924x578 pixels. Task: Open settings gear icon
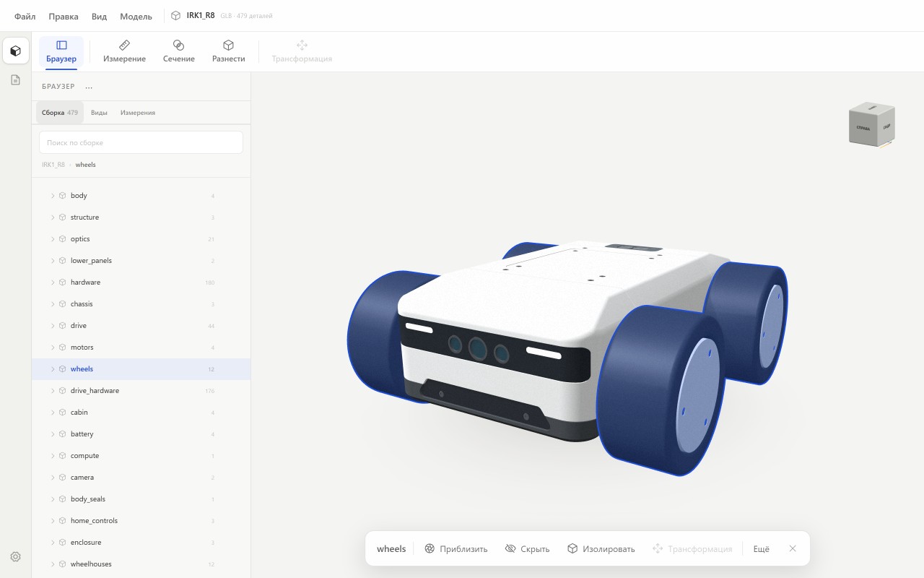(x=16, y=557)
